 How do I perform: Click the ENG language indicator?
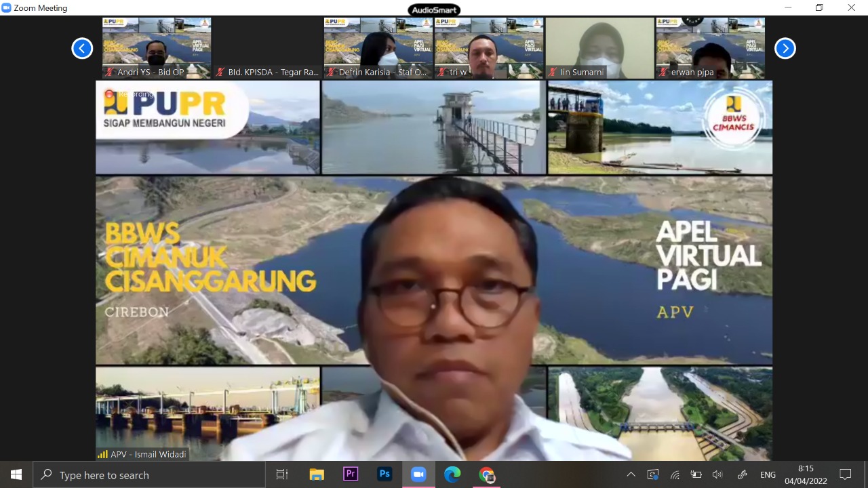coord(768,475)
